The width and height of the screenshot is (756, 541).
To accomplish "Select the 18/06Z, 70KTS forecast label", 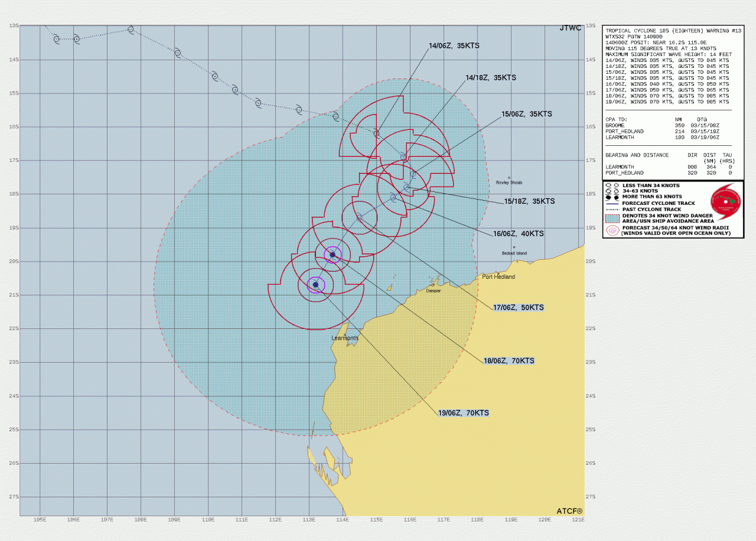I will [509, 360].
